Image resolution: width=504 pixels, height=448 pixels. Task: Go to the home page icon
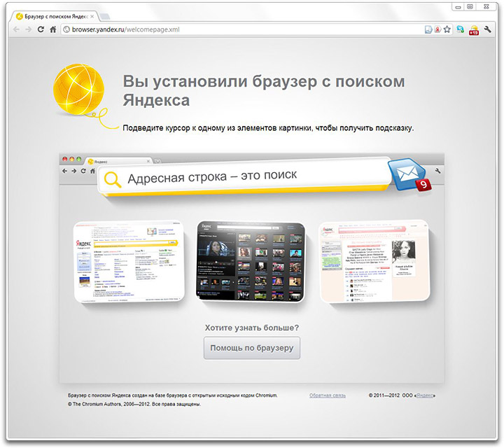[x=52, y=29]
